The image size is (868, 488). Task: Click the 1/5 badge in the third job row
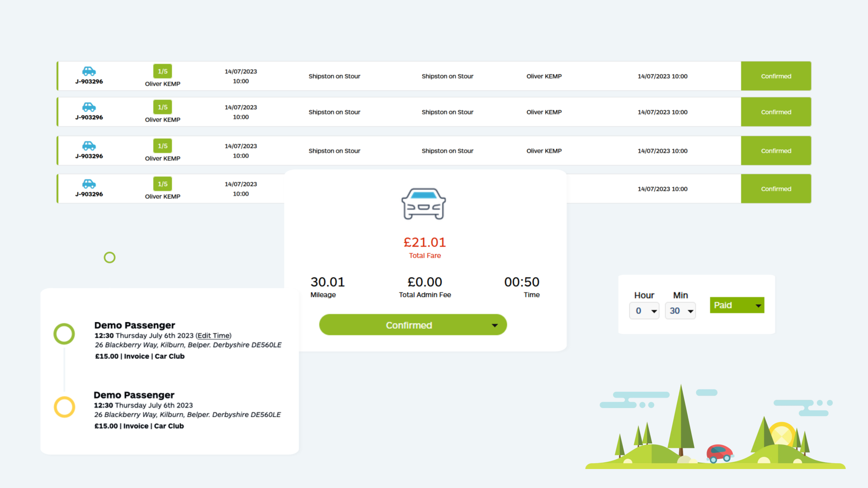point(163,146)
